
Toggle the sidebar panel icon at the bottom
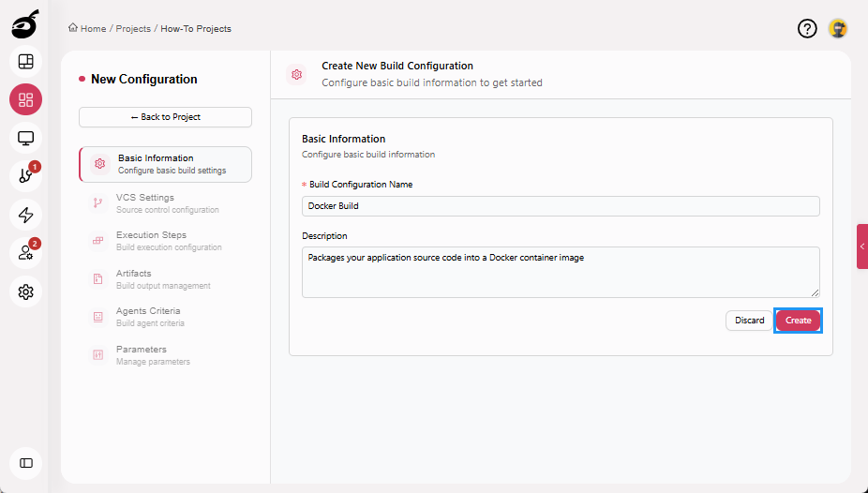click(x=25, y=463)
